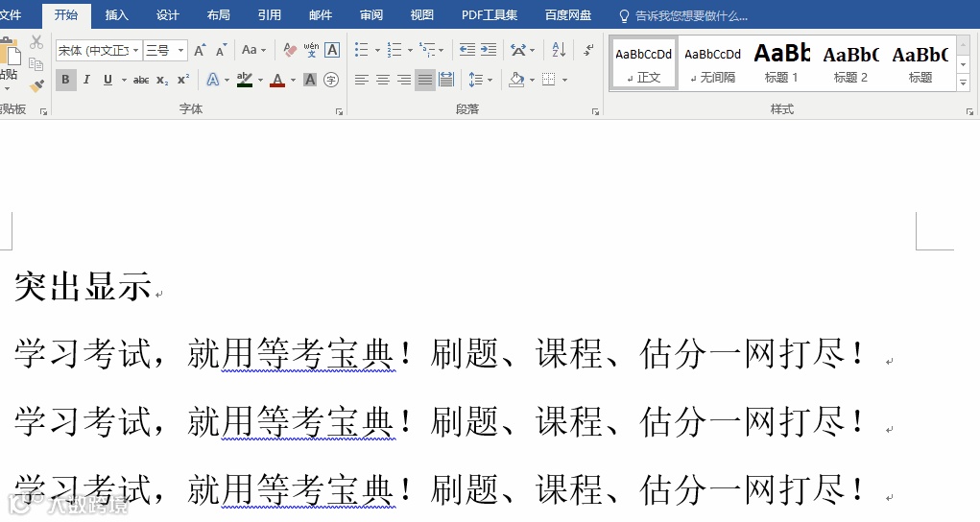Open the font color dropdown arrow
Viewport: 980px width, 522px height.
[x=293, y=80]
